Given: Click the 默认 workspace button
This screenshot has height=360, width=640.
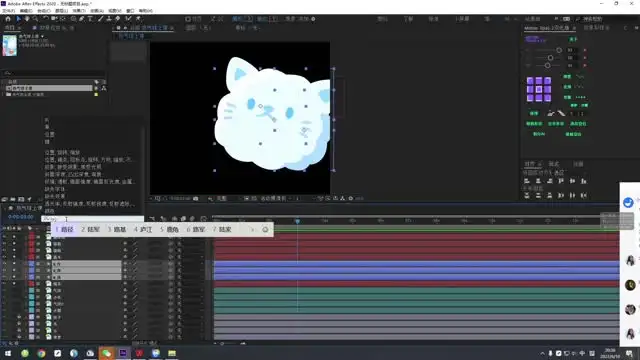Looking at the screenshot, I should click(x=382, y=19).
